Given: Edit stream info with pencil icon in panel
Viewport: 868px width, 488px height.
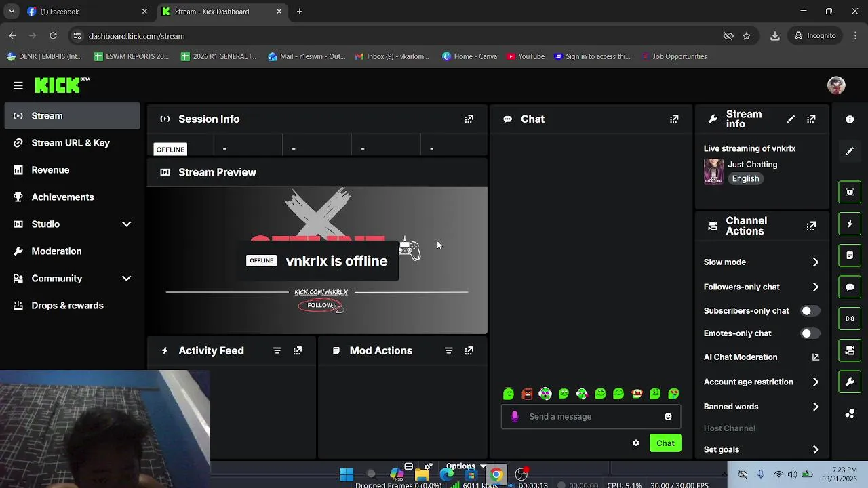Looking at the screenshot, I should tap(791, 119).
